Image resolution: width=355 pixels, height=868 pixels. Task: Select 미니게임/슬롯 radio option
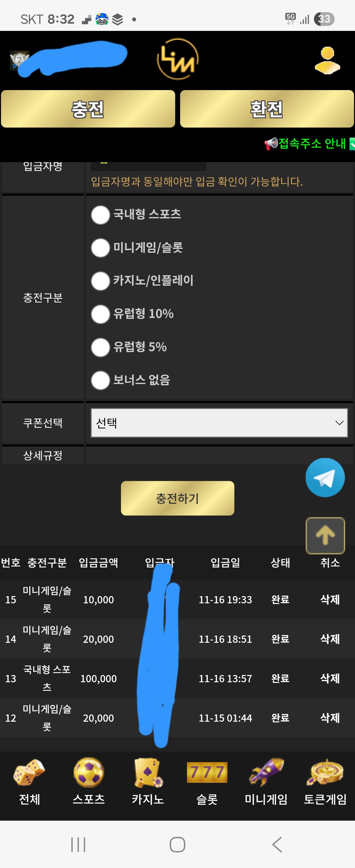[100, 248]
